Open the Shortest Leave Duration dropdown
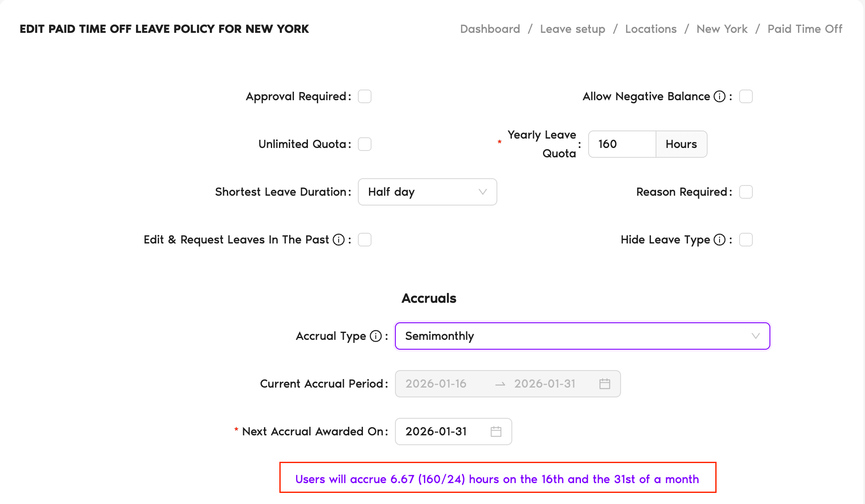The image size is (865, 504). point(427,192)
